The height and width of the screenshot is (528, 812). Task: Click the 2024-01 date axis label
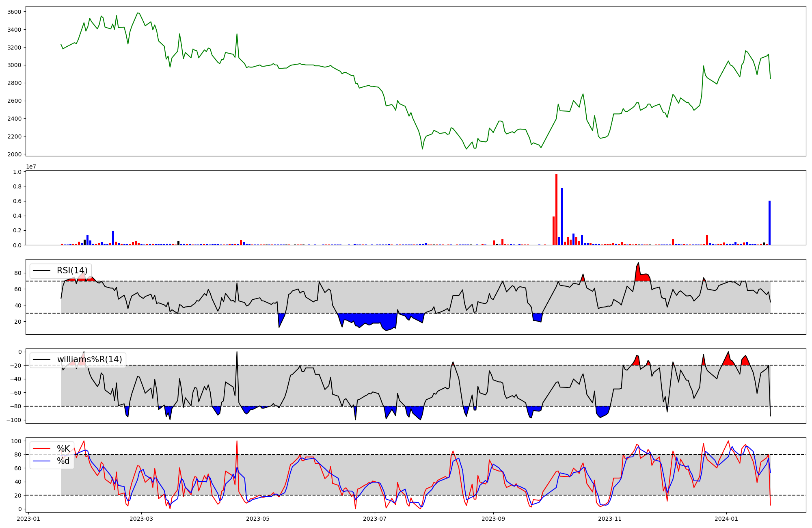coord(726,519)
